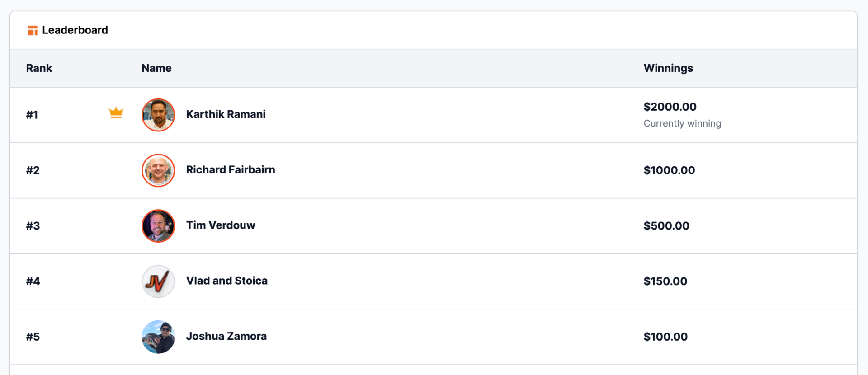Click the Tim Verdouw name
This screenshot has height=375, width=868.
coord(221,225)
